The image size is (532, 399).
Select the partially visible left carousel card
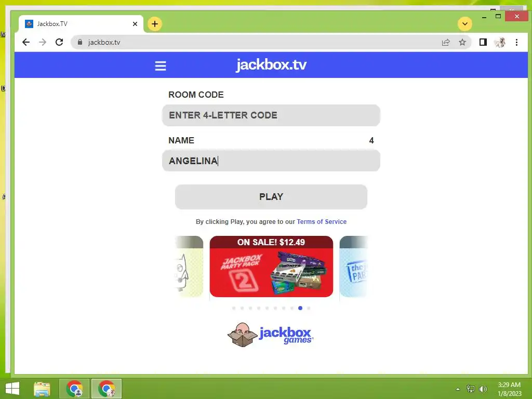189,267
